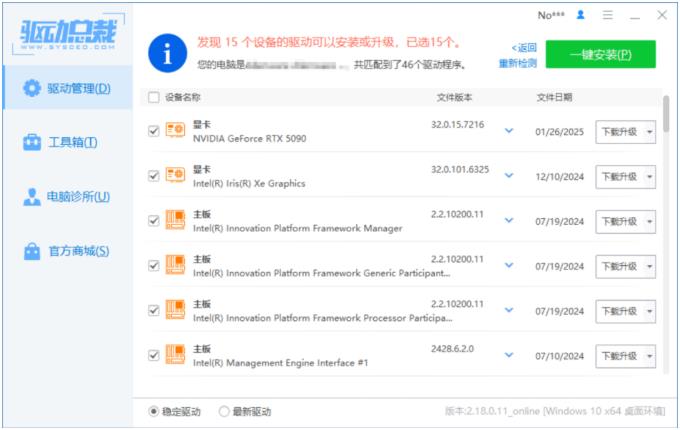Click the user account profile icon
Screen dimensions: 680x430
click(581, 15)
